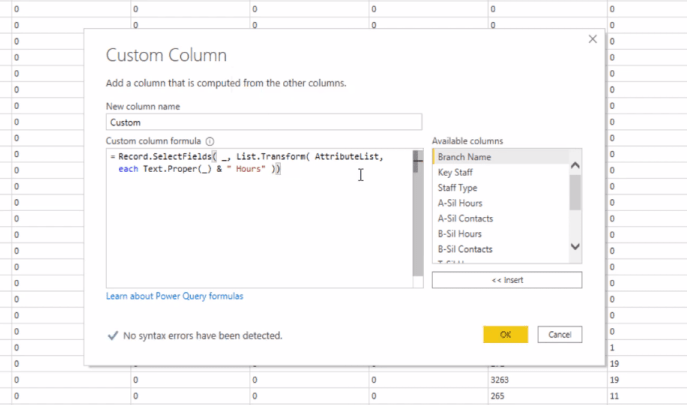The height and width of the screenshot is (405, 687).
Task: Click inside the custom column formula box
Action: coord(259,218)
